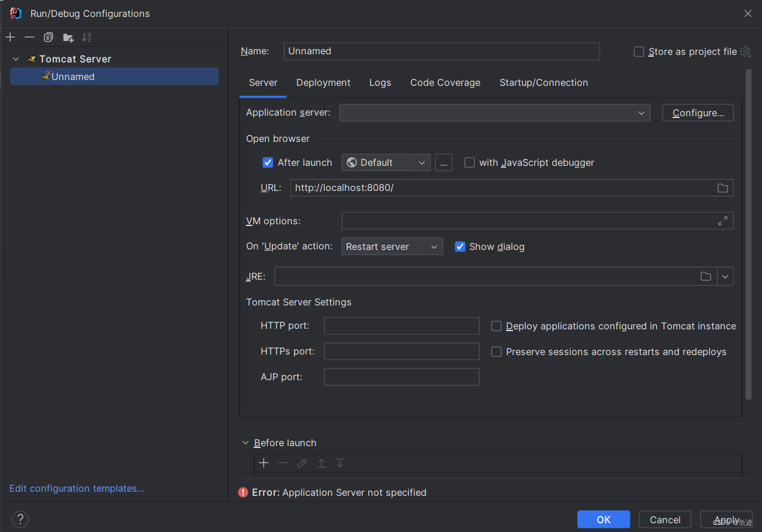Remove selected configuration with minus icon
This screenshot has width=762, height=532.
29,37
